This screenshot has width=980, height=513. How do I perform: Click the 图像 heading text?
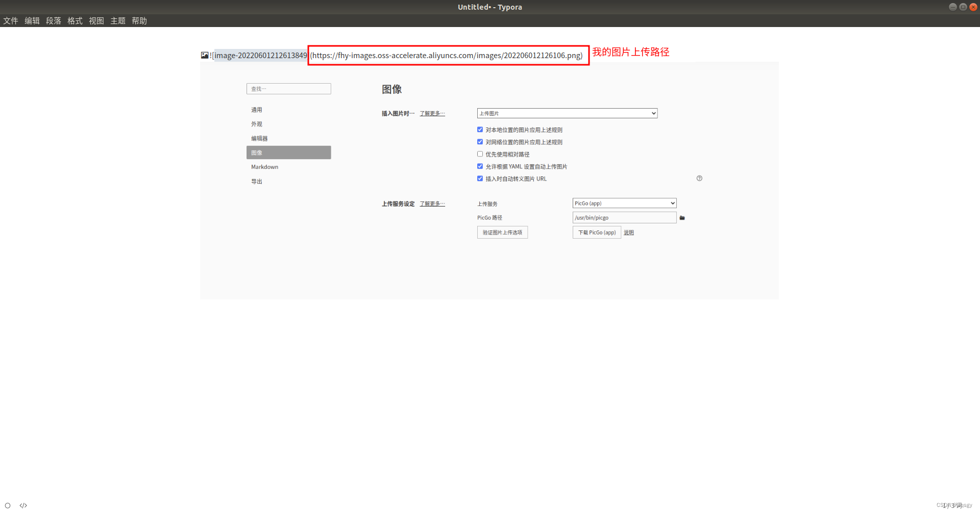(391, 89)
